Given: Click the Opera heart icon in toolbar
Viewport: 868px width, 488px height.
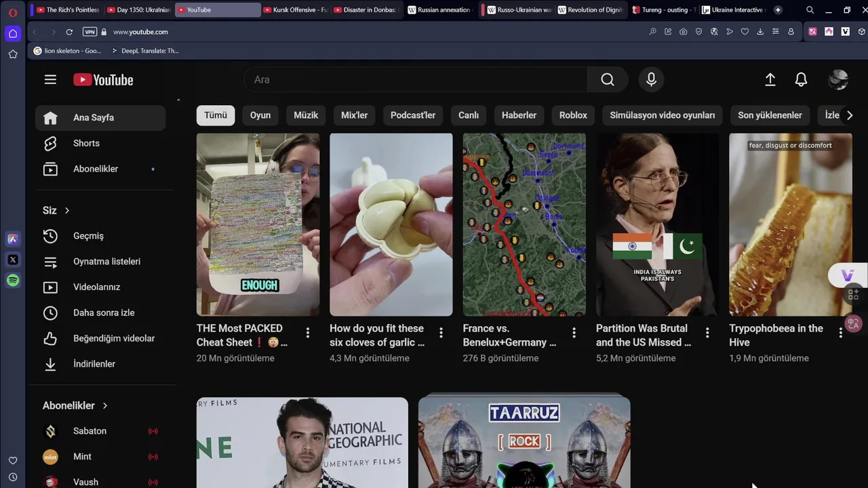Looking at the screenshot, I should pyautogui.click(x=745, y=32).
